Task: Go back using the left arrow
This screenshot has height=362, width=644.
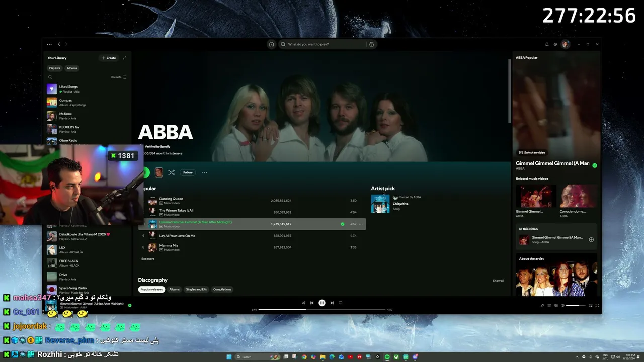Action: pyautogui.click(x=59, y=44)
